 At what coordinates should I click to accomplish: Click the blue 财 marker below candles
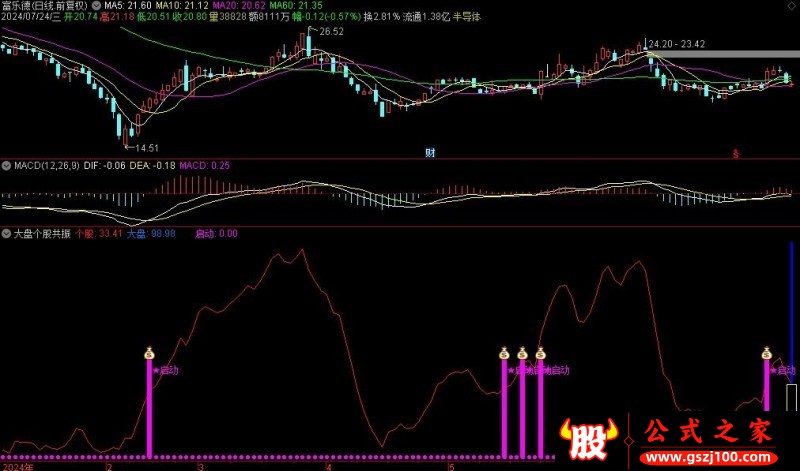point(430,153)
